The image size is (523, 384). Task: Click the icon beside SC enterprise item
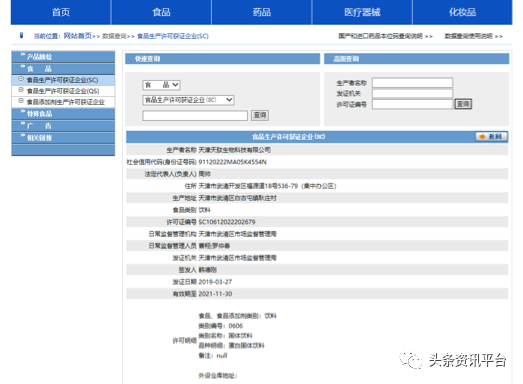click(21, 79)
